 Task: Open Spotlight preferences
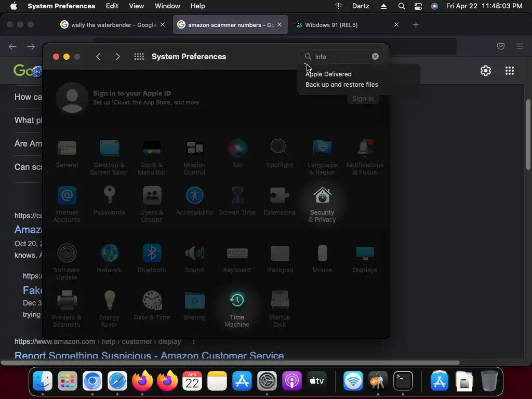pos(280,154)
